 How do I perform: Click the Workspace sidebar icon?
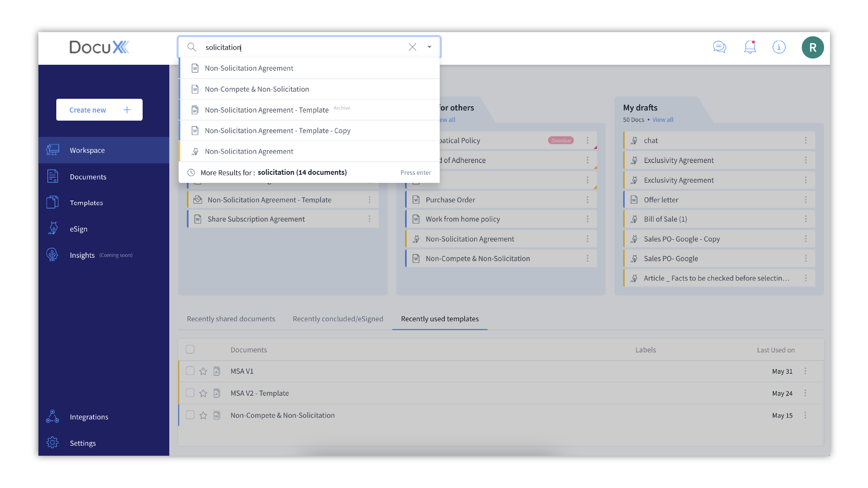click(x=53, y=149)
